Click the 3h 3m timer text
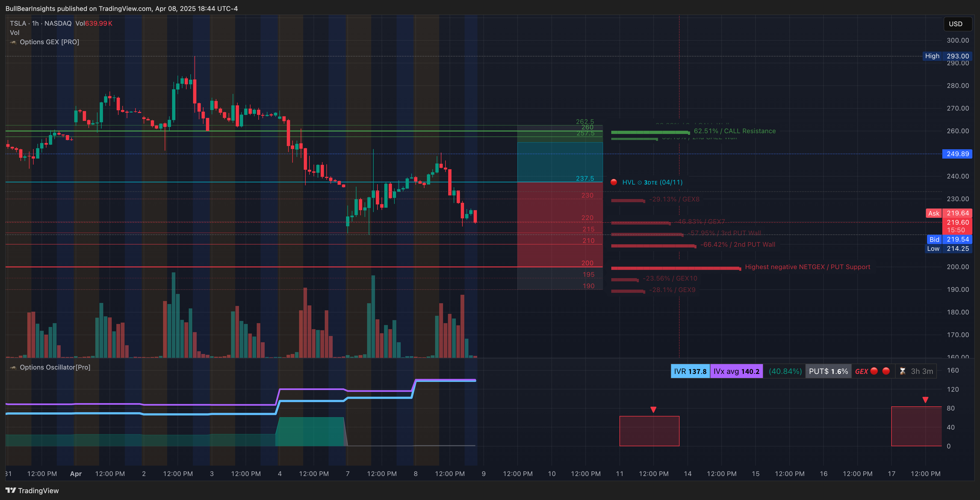980x500 pixels. [922, 371]
